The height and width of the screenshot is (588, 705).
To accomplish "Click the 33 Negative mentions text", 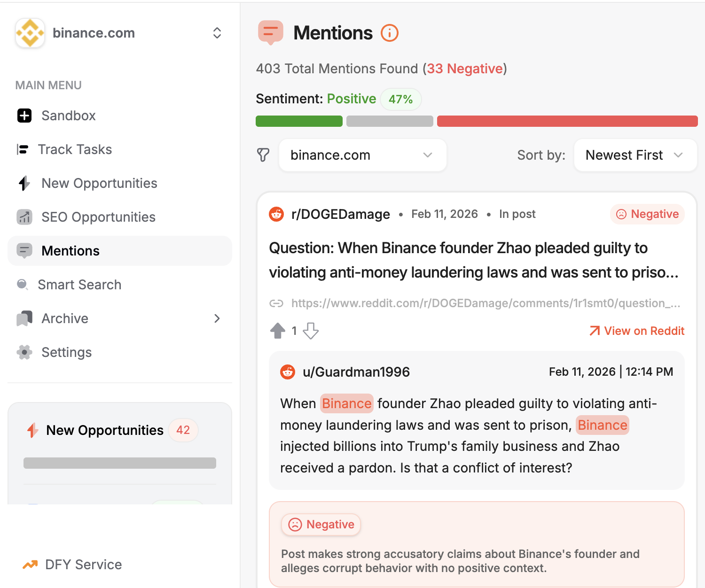I will point(465,69).
